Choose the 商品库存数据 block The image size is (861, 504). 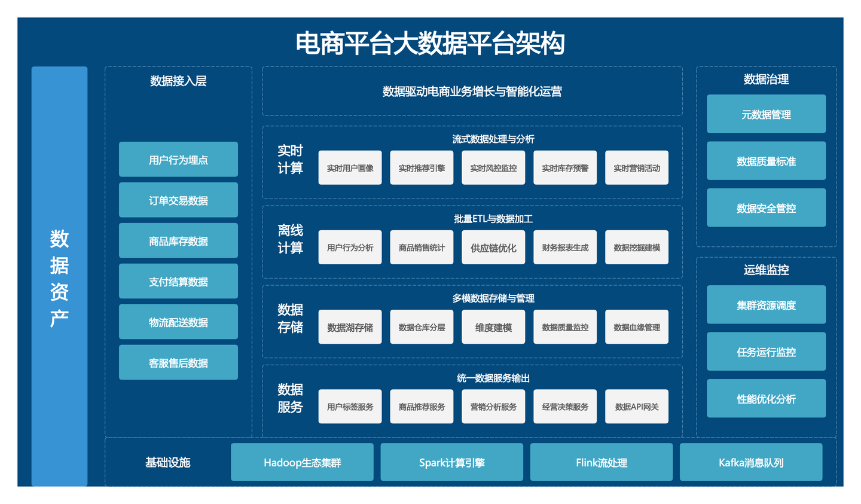(x=178, y=241)
